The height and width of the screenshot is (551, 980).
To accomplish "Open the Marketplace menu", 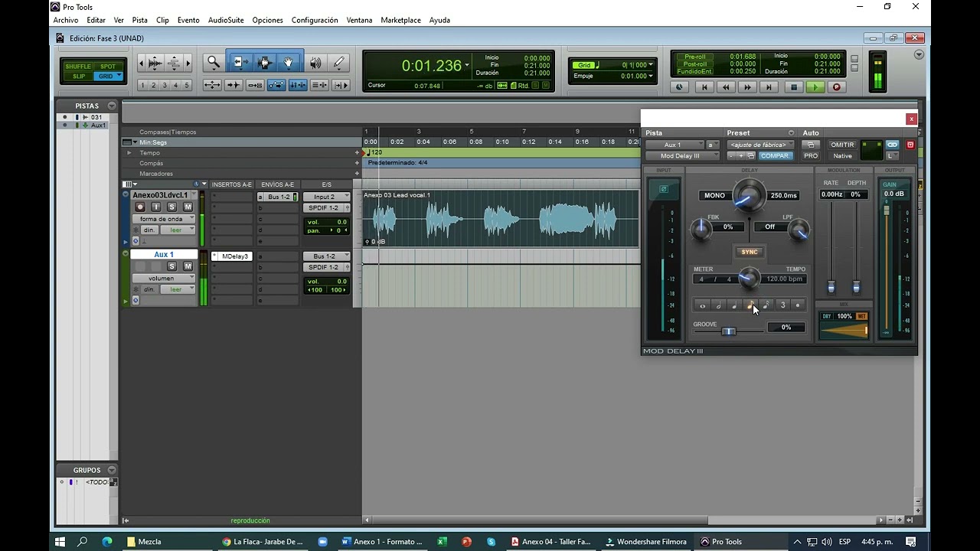I will point(400,20).
